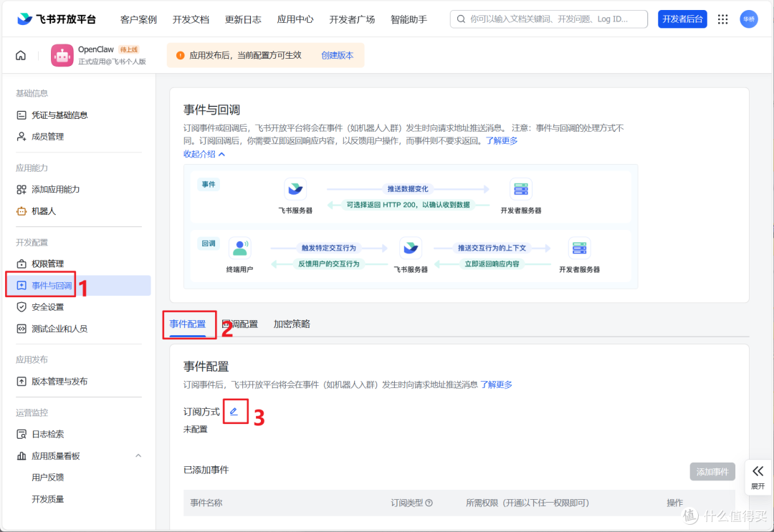Collapse the 应用质量看板 submenu chevron
Viewport: 774px width, 532px height.
[x=139, y=456]
